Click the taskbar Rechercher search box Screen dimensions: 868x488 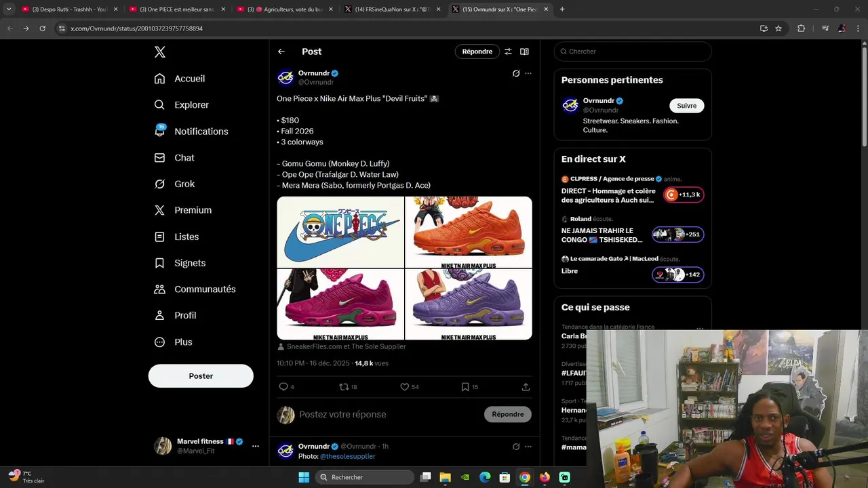pos(365,477)
